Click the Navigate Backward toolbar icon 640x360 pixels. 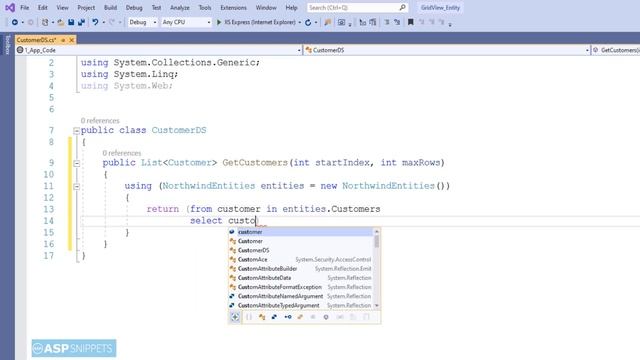[15, 22]
